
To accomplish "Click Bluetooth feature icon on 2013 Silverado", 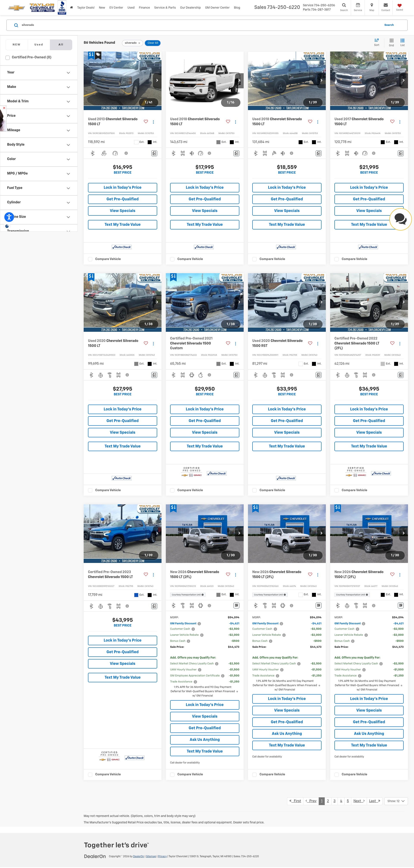I will coord(92,153).
